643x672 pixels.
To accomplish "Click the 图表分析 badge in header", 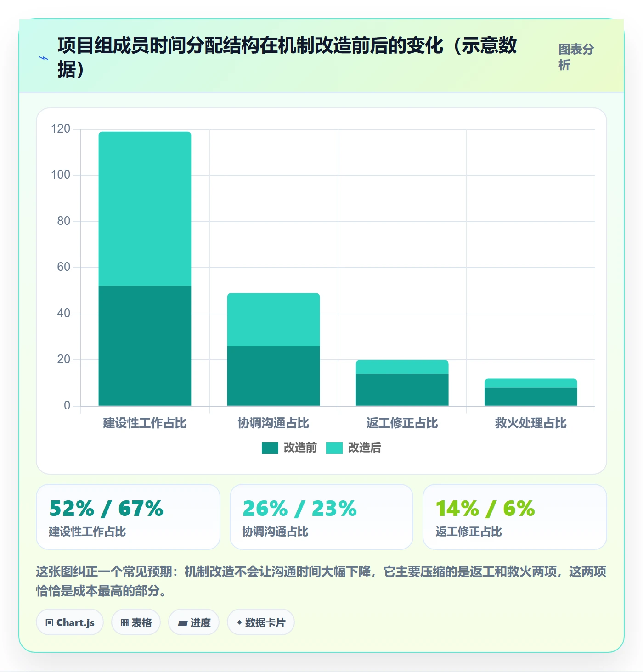I will click(x=576, y=57).
